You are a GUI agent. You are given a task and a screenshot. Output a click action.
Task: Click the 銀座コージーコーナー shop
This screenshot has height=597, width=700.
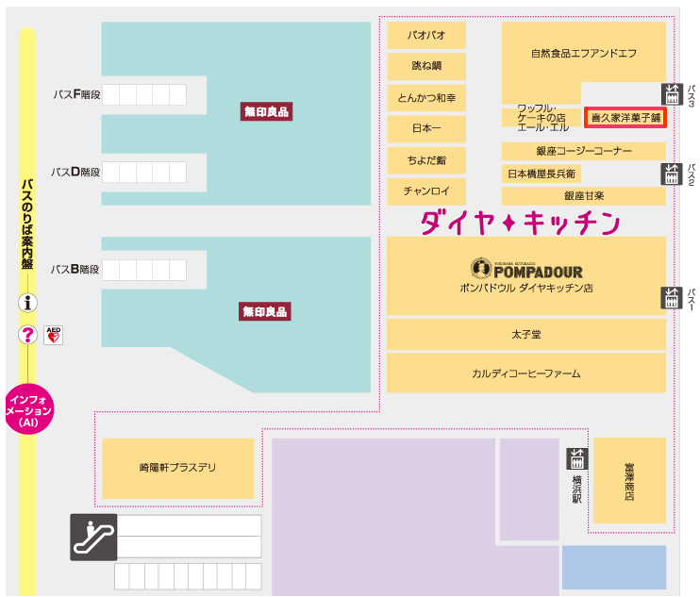coord(584,151)
